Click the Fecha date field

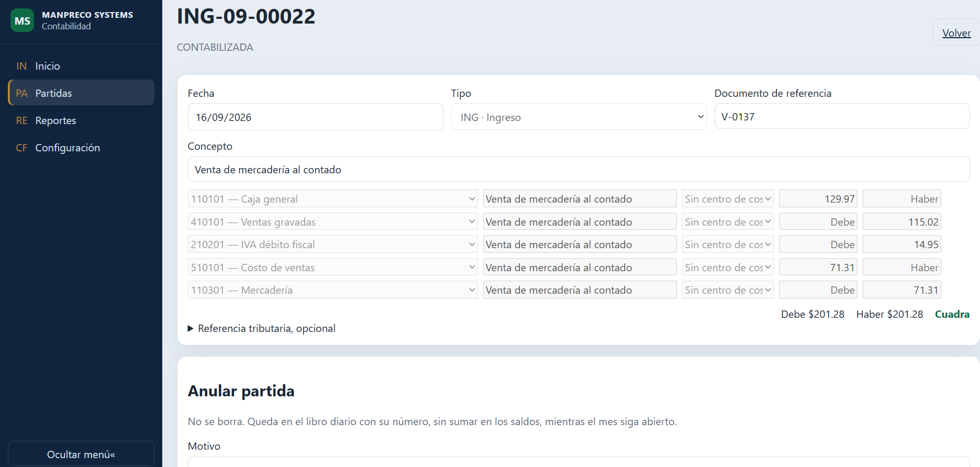click(x=316, y=117)
